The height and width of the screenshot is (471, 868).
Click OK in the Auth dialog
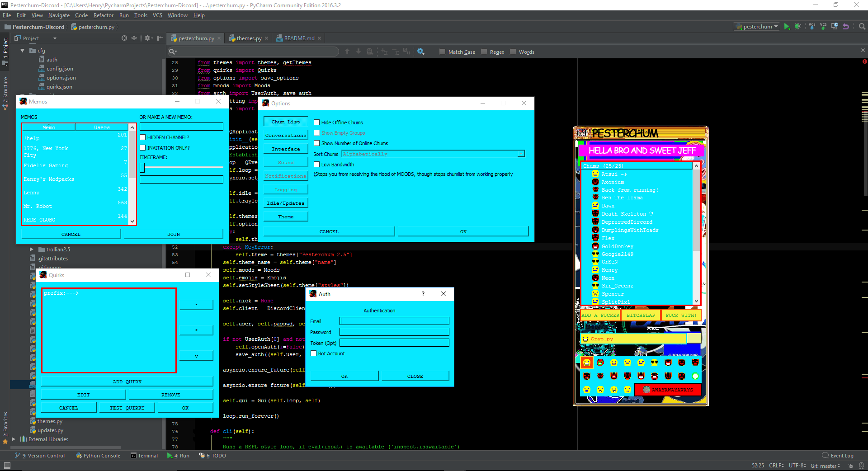344,376
